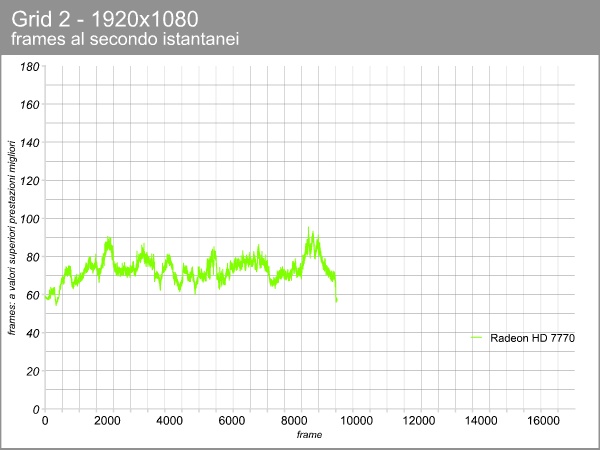The image size is (600, 450).
Task: Click the x-axis value 12000
Action: pos(419,421)
